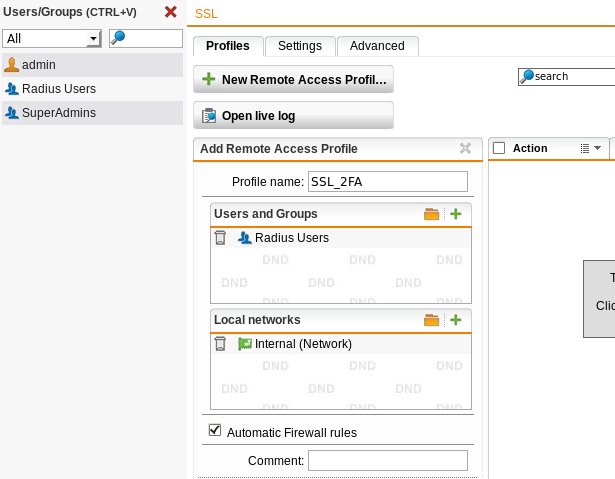Click green plus in Local networks header
This screenshot has width=615, height=479.
456,320
